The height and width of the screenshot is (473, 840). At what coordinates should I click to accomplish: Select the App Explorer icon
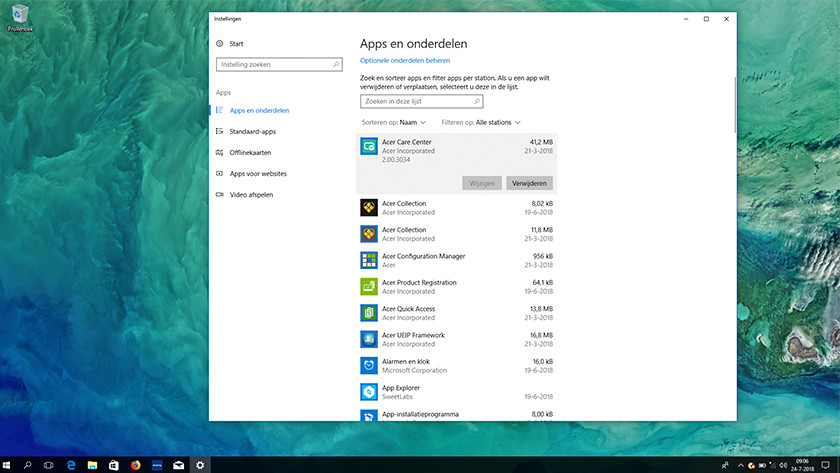click(x=368, y=391)
